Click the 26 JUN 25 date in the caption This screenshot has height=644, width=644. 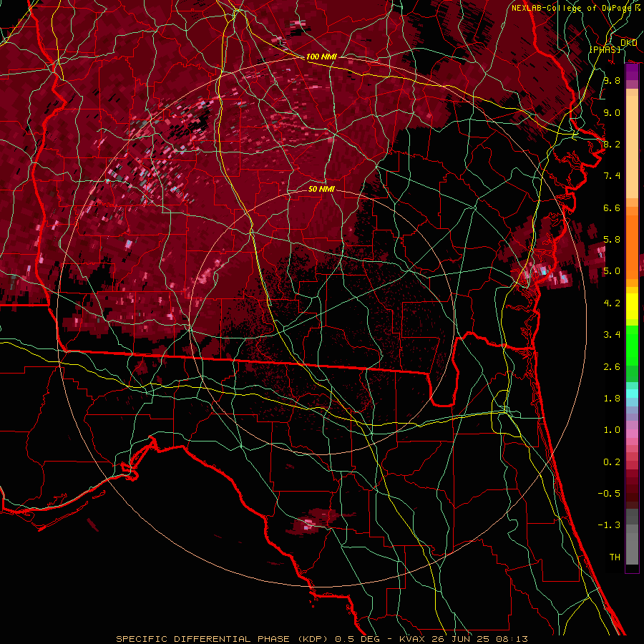460,639
